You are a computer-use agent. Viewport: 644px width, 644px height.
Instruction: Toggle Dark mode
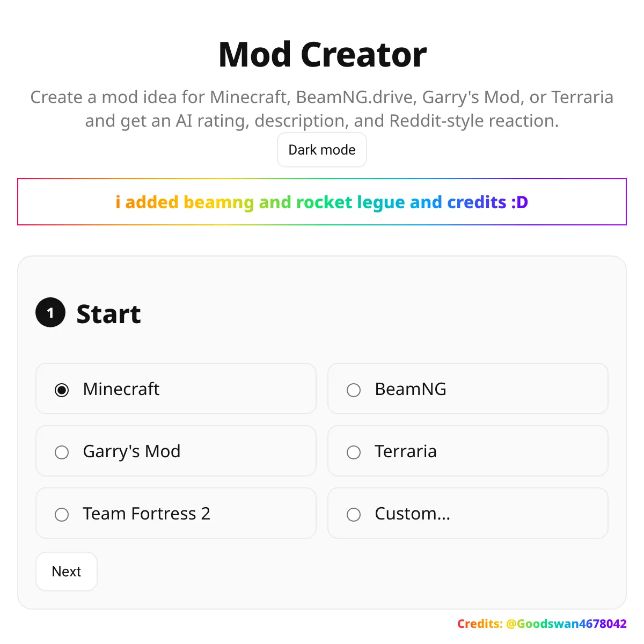click(322, 150)
